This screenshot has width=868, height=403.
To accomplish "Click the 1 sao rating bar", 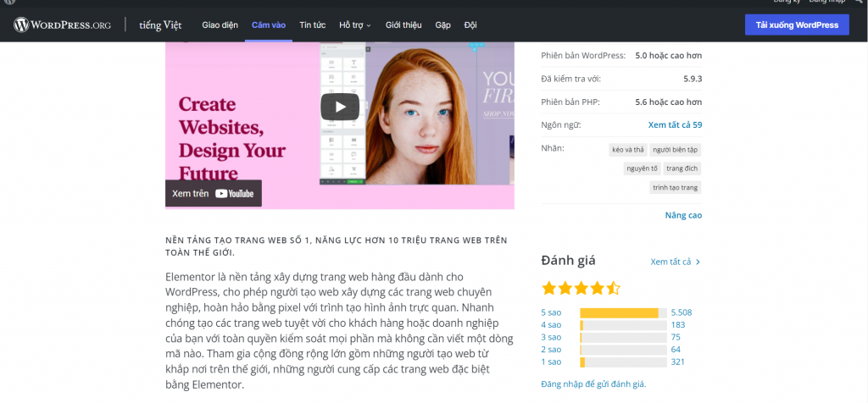I will (x=623, y=362).
